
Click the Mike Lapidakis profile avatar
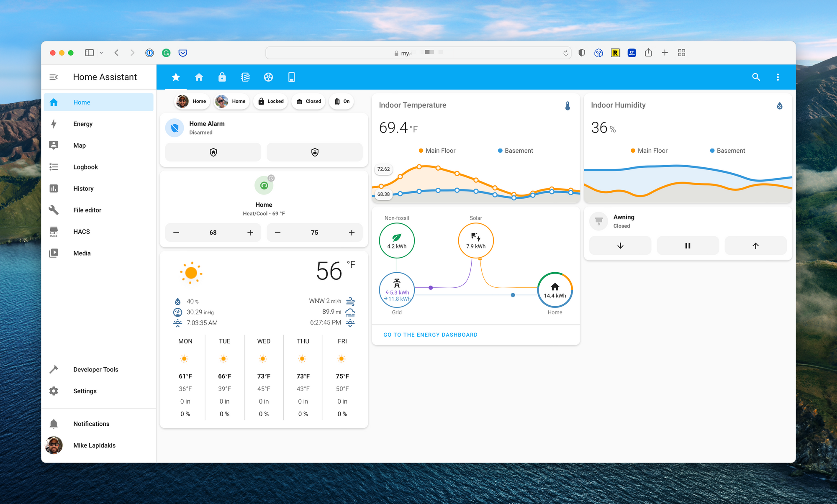pyautogui.click(x=54, y=445)
